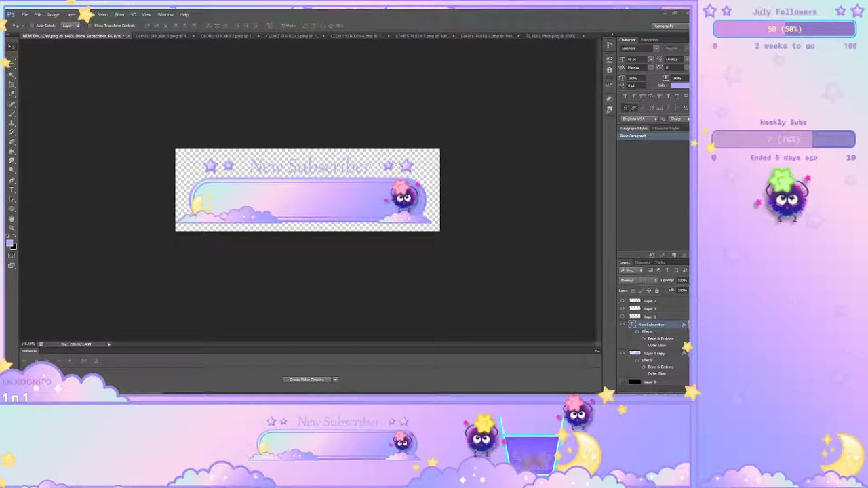Click the foreground color swatch in toolbar

tap(9, 243)
